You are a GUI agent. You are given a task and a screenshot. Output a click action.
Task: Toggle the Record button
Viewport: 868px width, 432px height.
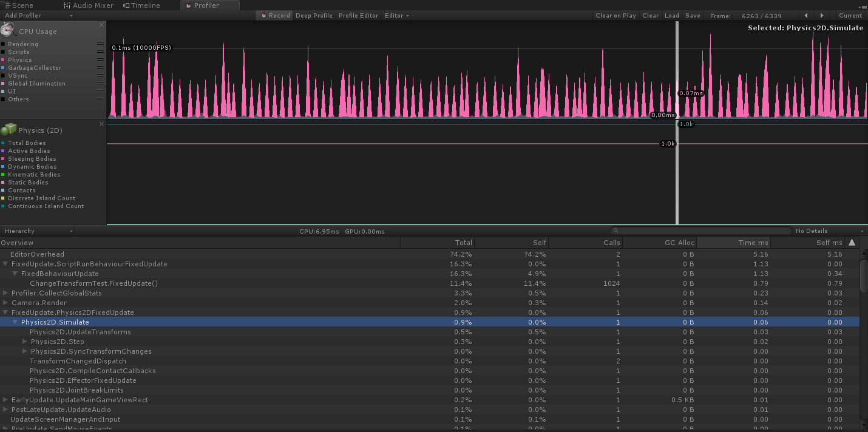(274, 15)
